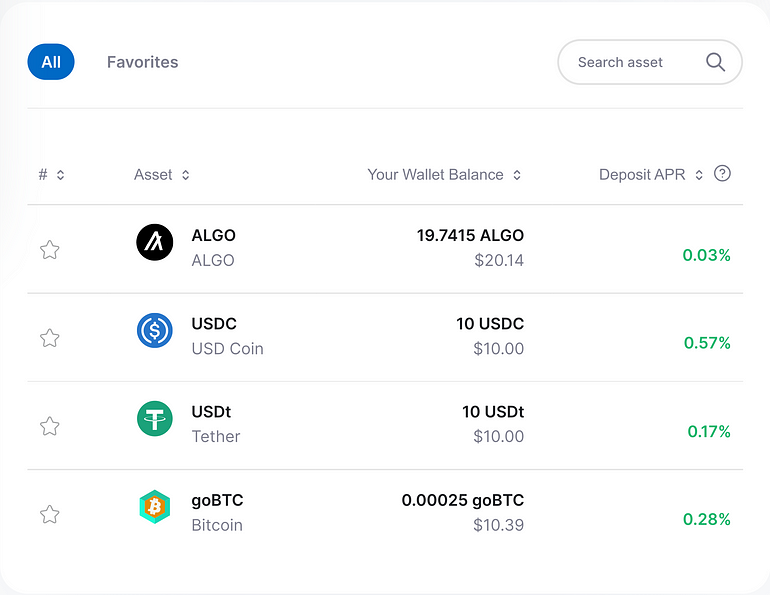Image resolution: width=770 pixels, height=595 pixels.
Task: Click the ALGO black coin icon
Action: [155, 242]
